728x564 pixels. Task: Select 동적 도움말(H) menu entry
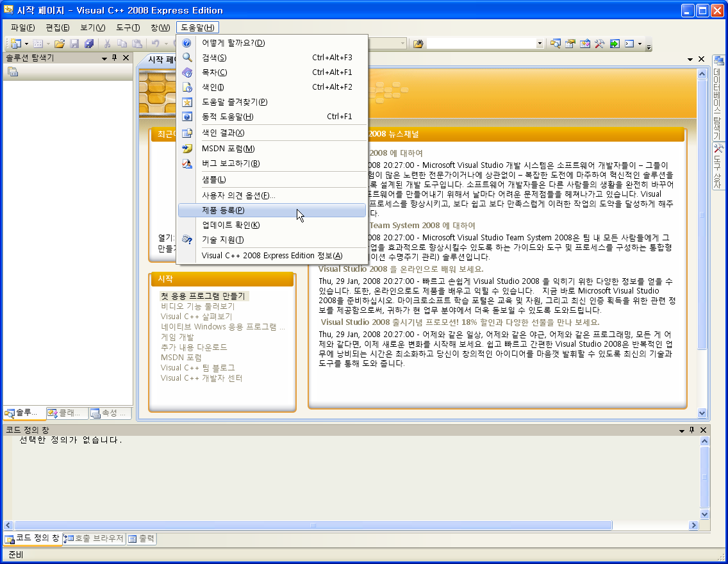pyautogui.click(x=272, y=117)
